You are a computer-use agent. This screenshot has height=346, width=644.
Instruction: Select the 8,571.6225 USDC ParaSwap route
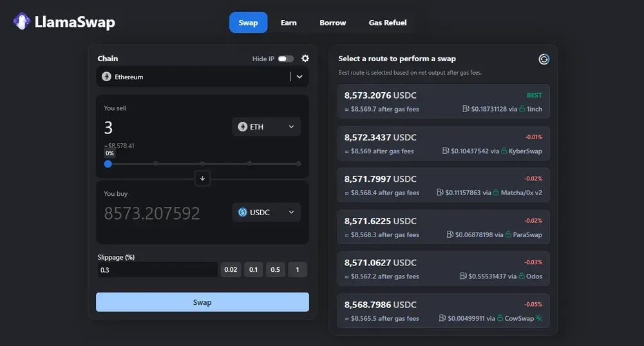[x=443, y=227]
